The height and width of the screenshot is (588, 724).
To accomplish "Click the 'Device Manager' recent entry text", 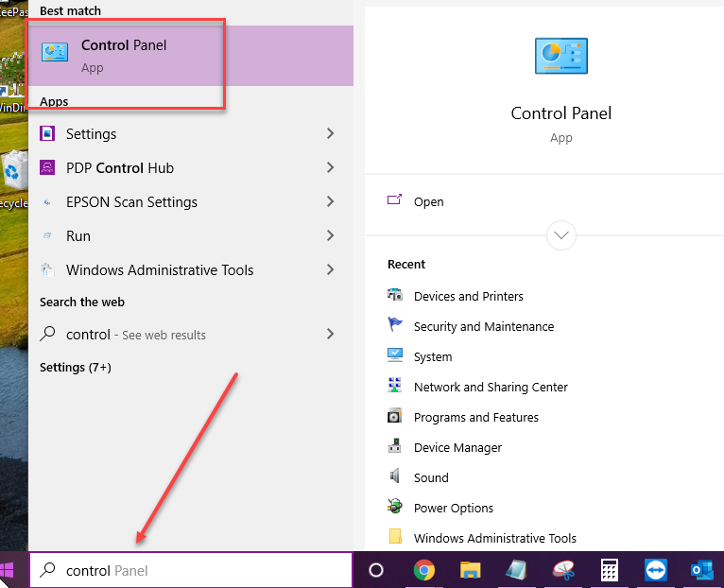I will 457,447.
